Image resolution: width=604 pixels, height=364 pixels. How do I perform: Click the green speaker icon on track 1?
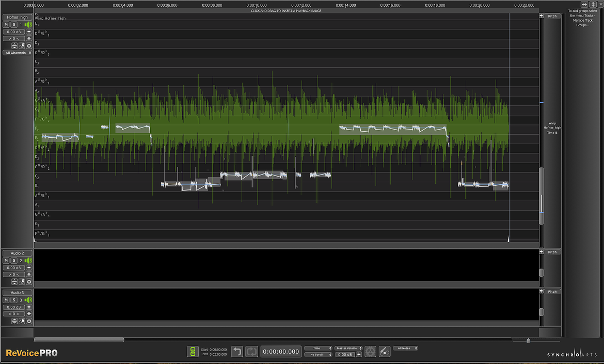coord(28,25)
